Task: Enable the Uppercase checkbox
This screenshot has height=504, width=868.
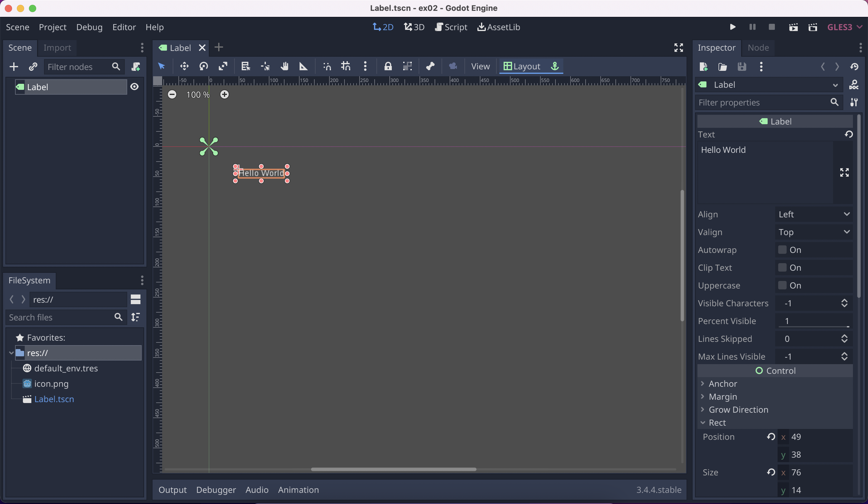Action: pos(782,285)
